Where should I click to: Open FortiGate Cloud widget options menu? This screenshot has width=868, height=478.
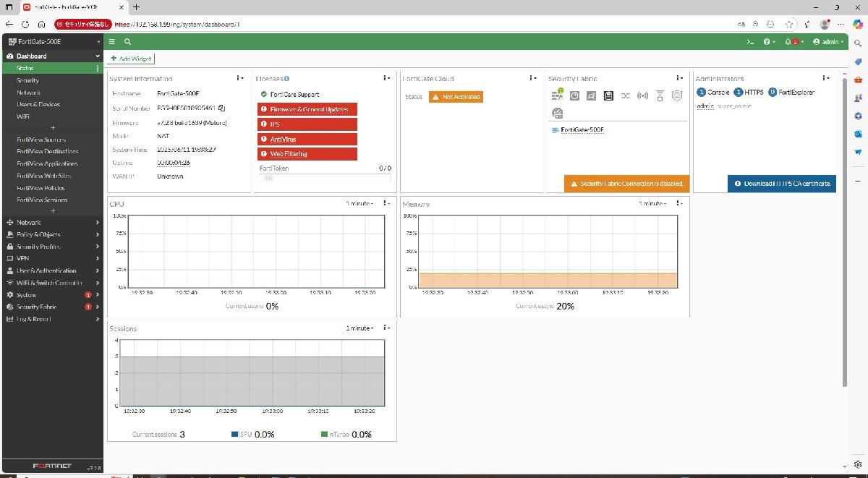(532, 78)
